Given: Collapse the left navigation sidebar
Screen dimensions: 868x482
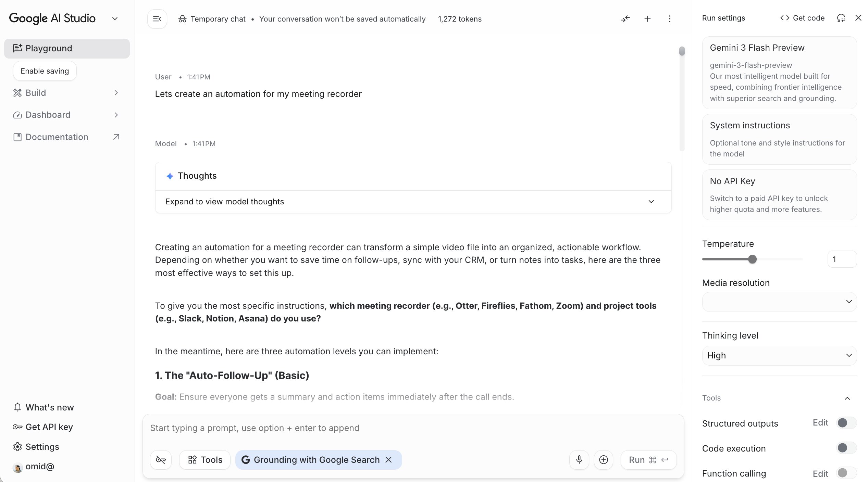Looking at the screenshot, I should coord(157,19).
